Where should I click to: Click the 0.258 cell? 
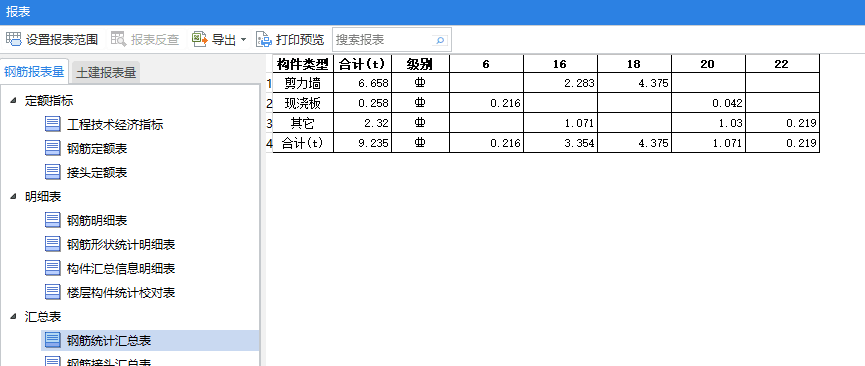pyautogui.click(x=362, y=103)
